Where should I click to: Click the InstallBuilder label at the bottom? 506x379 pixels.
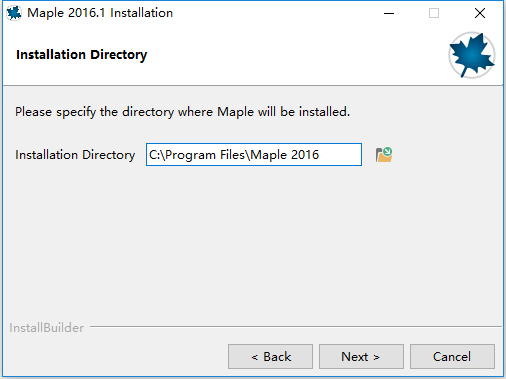click(x=46, y=328)
